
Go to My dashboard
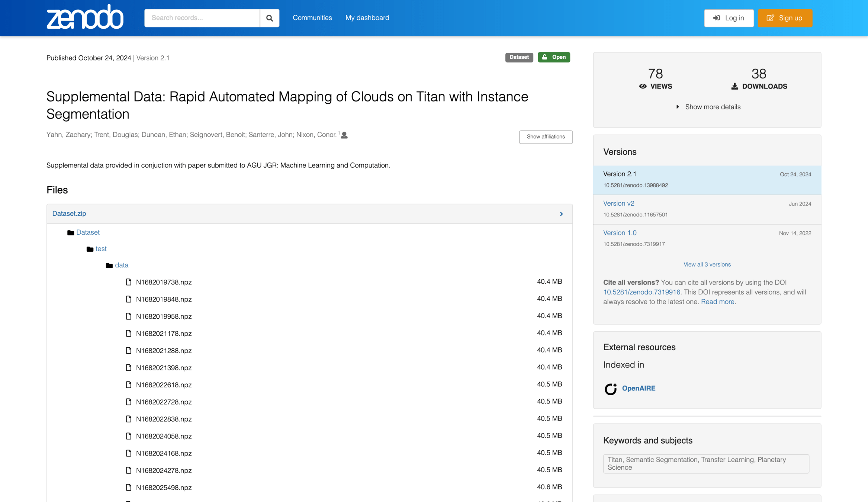click(367, 18)
